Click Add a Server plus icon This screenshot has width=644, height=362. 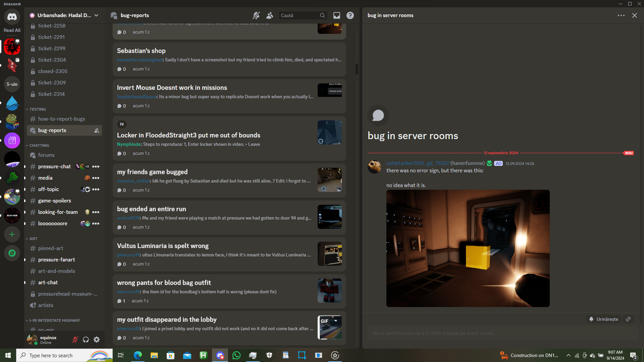pos(12,234)
